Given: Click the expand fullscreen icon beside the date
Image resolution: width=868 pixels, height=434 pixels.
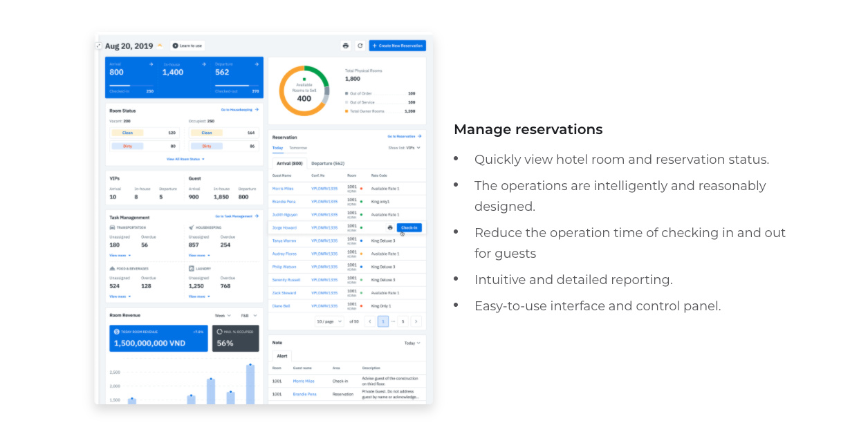Looking at the screenshot, I should (98, 46).
